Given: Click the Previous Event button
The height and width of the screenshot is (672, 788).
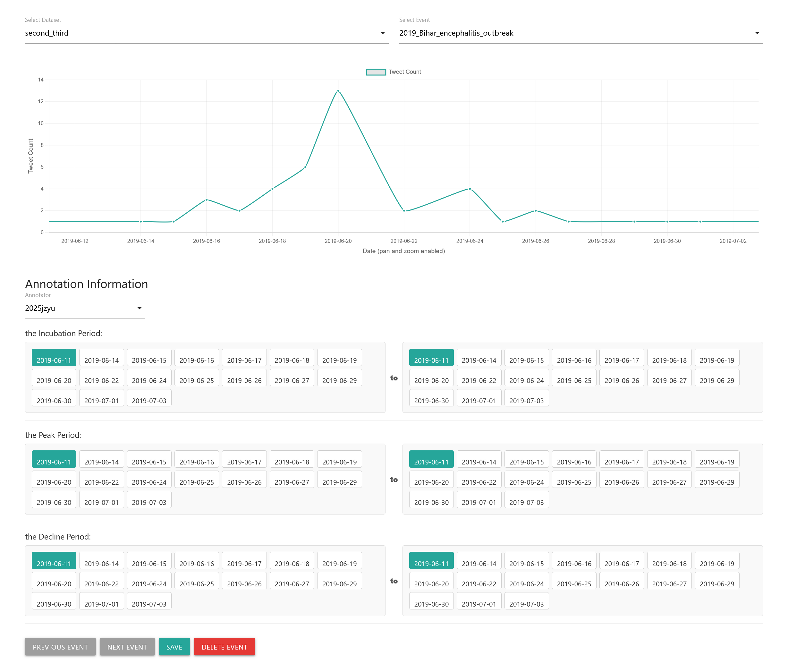Looking at the screenshot, I should pos(61,647).
